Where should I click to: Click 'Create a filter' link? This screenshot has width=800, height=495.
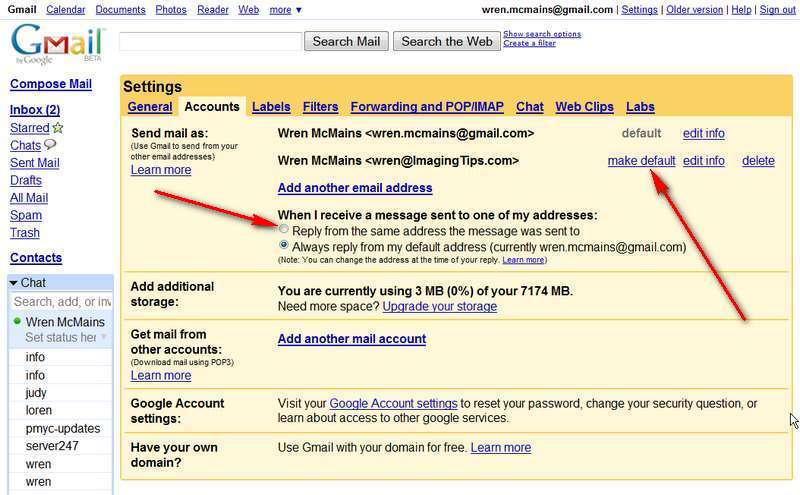pyautogui.click(x=530, y=43)
